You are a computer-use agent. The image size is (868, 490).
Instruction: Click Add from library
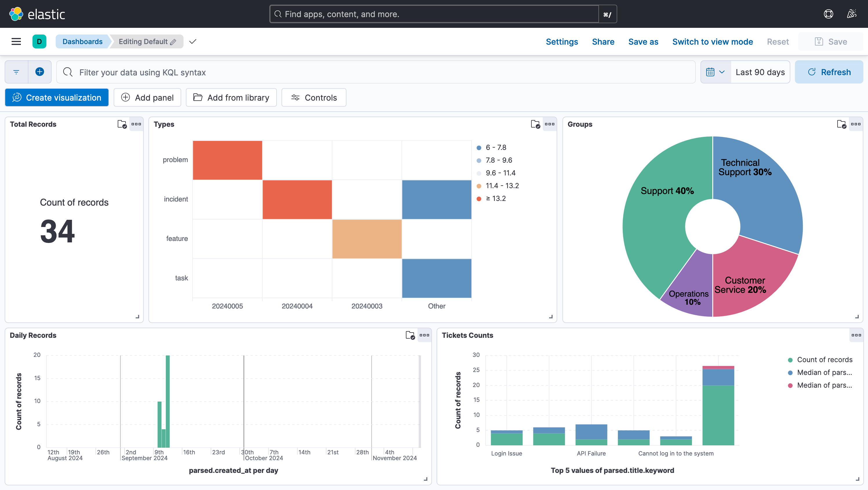tap(231, 97)
